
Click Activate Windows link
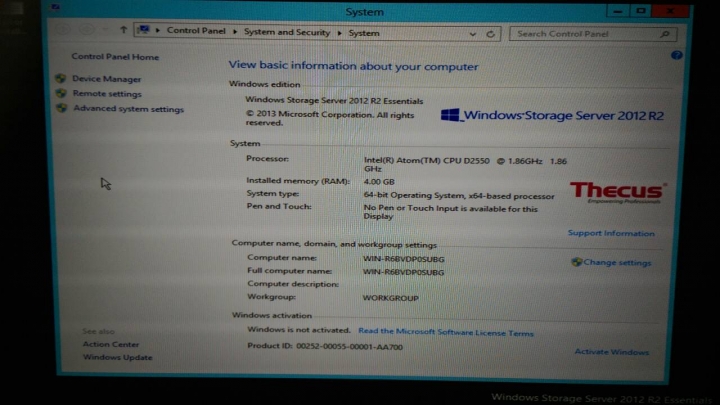[612, 352]
